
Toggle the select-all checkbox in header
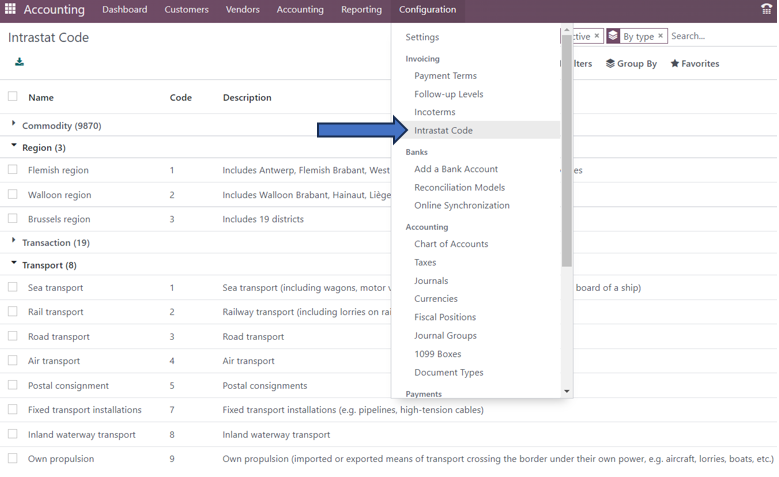tap(13, 97)
